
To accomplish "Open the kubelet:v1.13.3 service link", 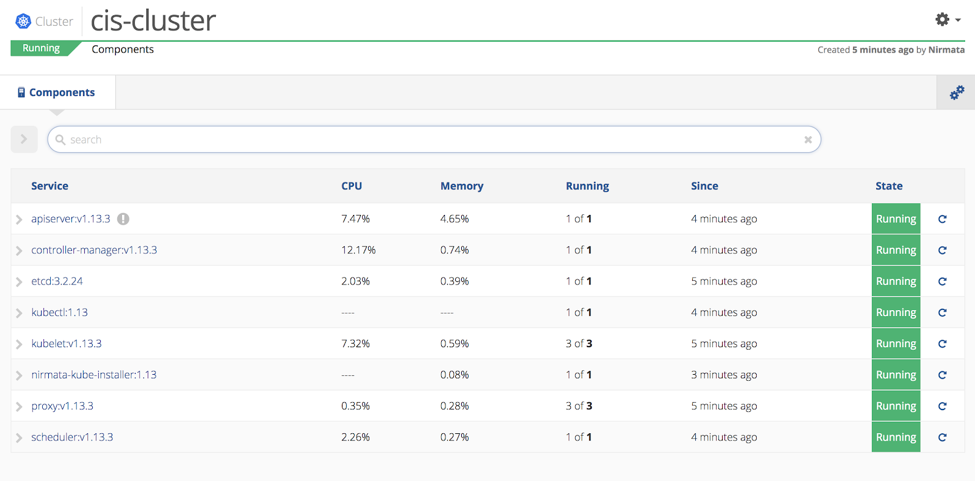I will [x=66, y=343].
